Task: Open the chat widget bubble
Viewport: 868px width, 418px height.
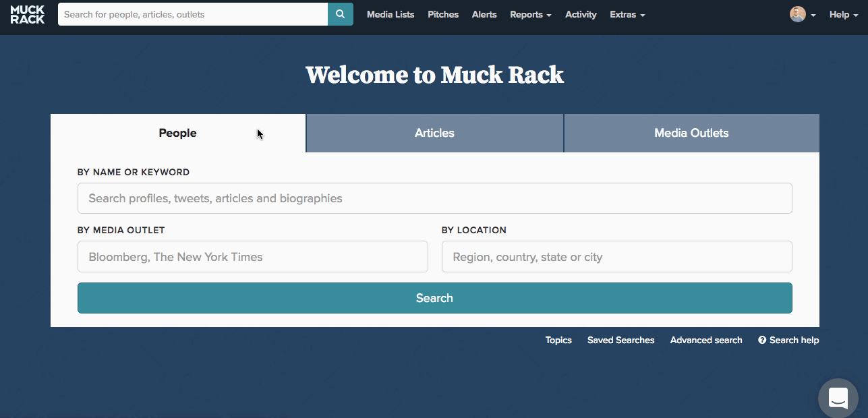Action: (x=838, y=398)
